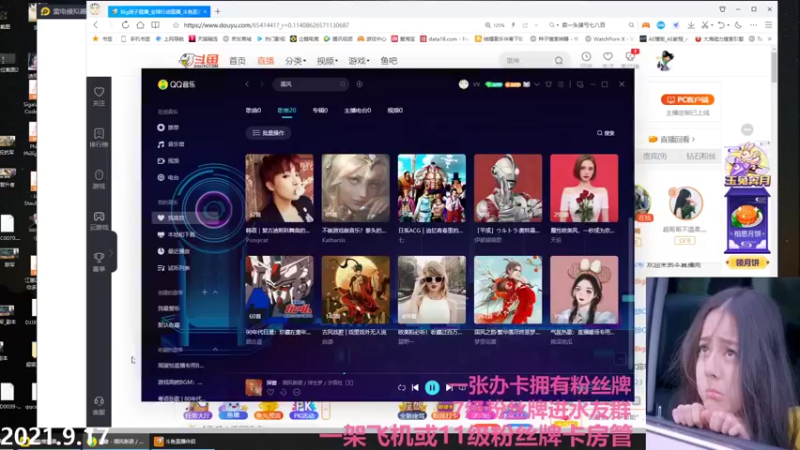Bookmark page with star icon

(176, 24)
